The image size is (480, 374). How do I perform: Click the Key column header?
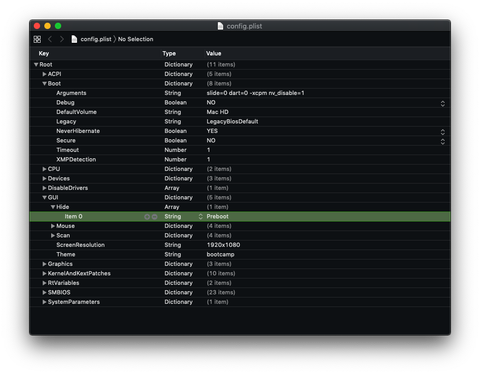click(x=44, y=53)
